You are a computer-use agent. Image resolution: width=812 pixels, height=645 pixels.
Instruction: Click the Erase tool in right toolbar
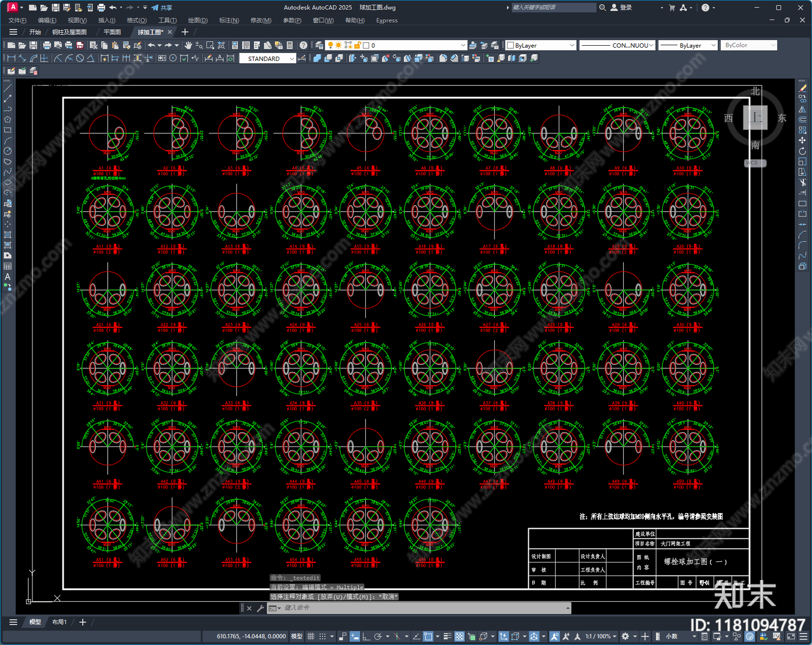pos(802,88)
